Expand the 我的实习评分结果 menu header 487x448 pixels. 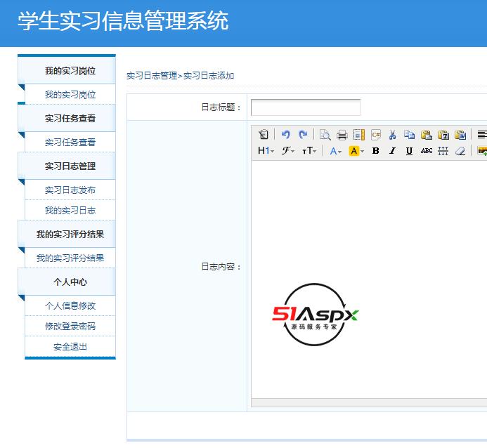click(67, 235)
